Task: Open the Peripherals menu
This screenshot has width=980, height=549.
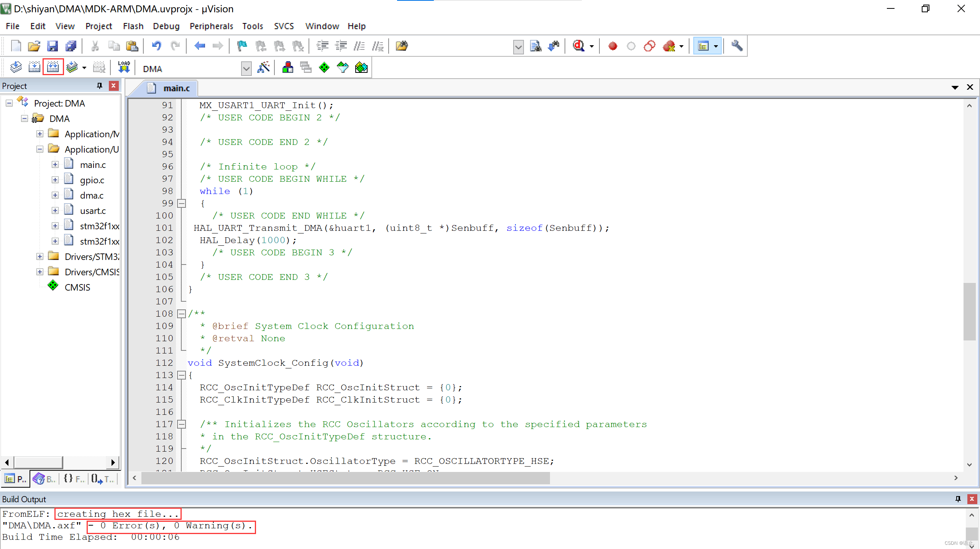Action: tap(211, 26)
